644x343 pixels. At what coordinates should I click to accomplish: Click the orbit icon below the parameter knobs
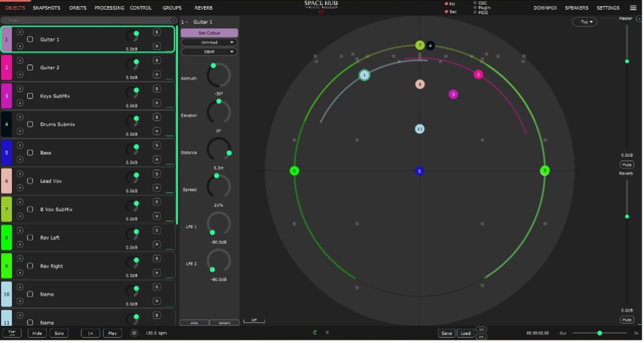pyautogui.click(x=194, y=322)
